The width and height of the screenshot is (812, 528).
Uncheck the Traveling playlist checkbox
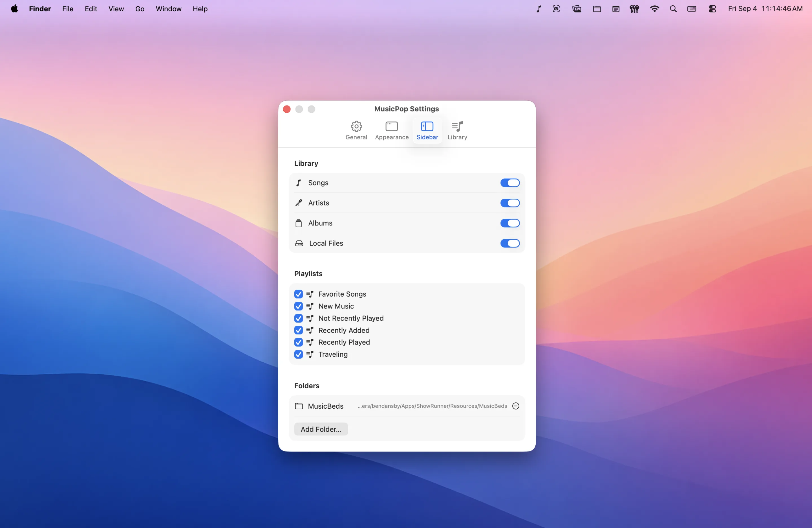click(299, 354)
